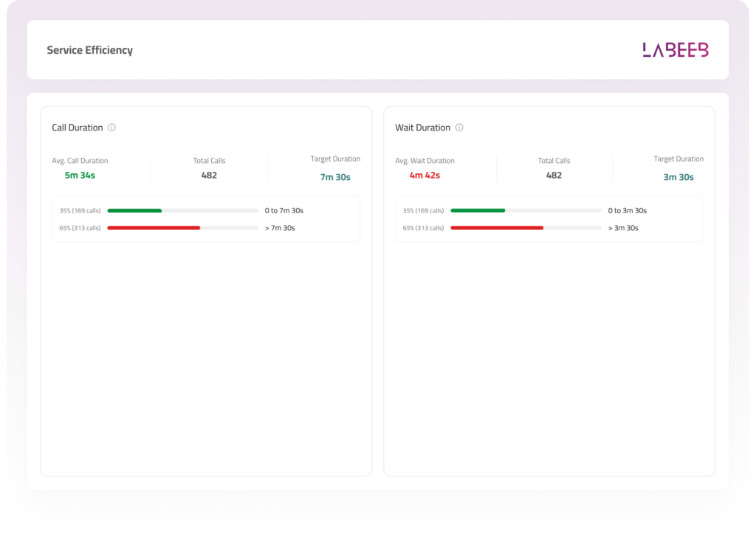Click the 7m 30s target duration value
This screenshot has height=537, width=756.
tap(335, 177)
